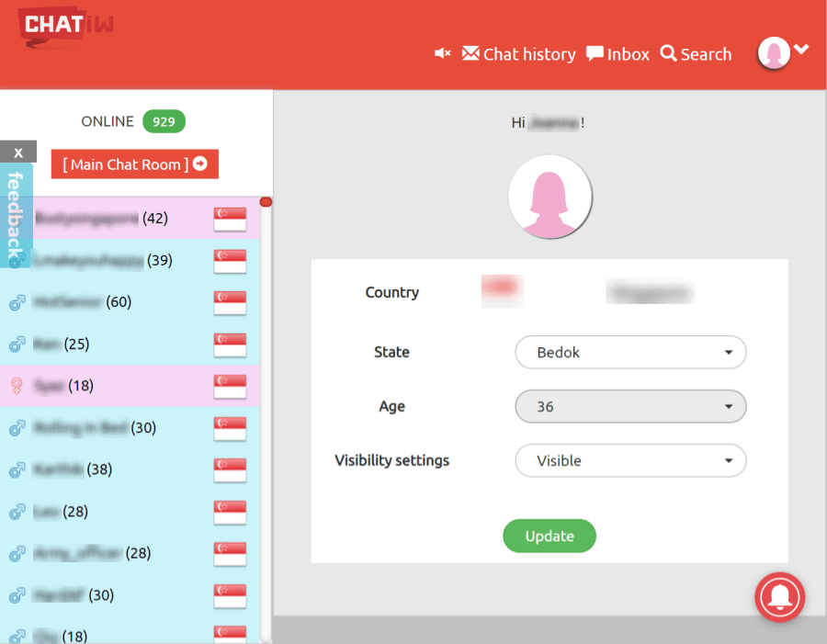The image size is (827, 644).
Task: Click the large pink profile picture
Action: pos(549,197)
